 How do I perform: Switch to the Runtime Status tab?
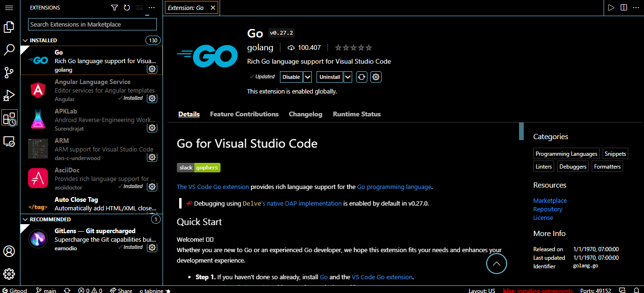coord(357,114)
